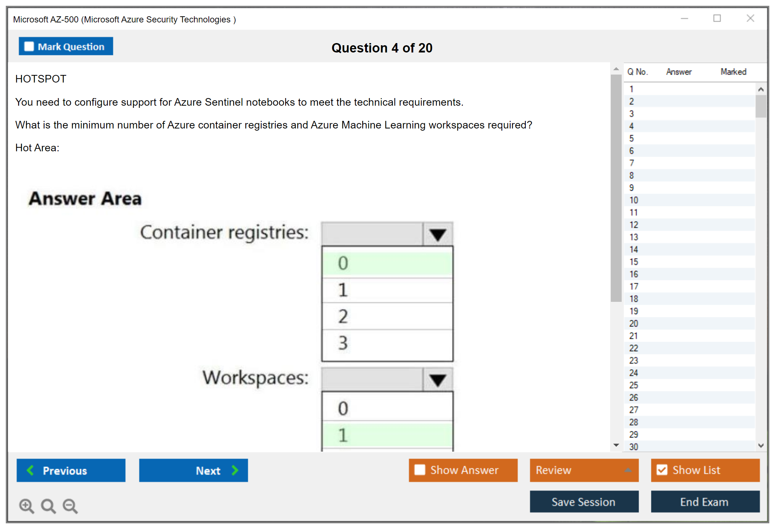Click the left chevron on the Previous button
Image resolution: width=778 pixels, height=532 pixels.
pos(30,470)
